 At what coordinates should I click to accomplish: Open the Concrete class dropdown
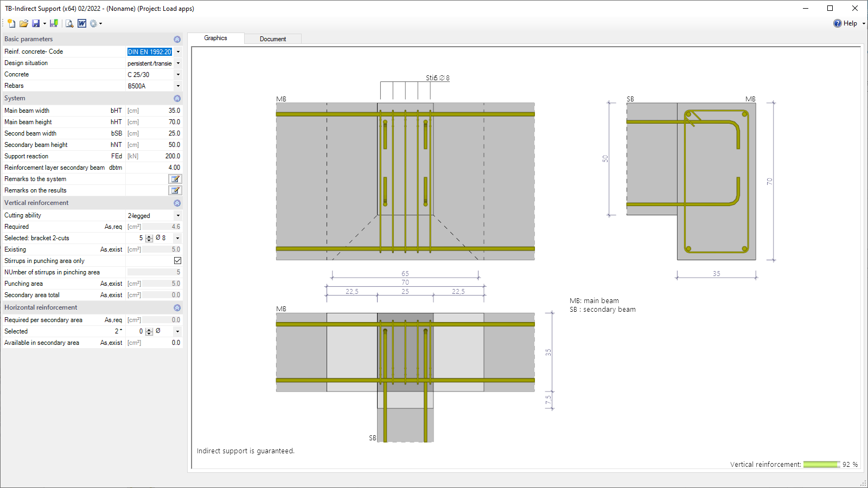click(x=178, y=75)
